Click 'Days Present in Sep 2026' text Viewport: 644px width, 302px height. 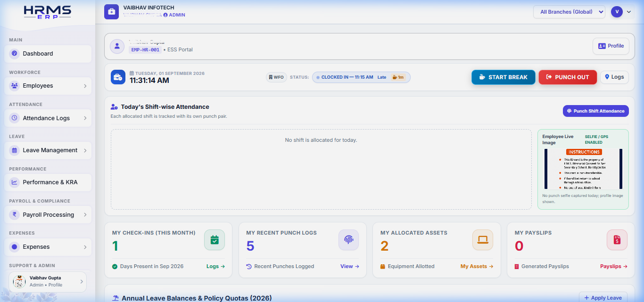click(152, 267)
